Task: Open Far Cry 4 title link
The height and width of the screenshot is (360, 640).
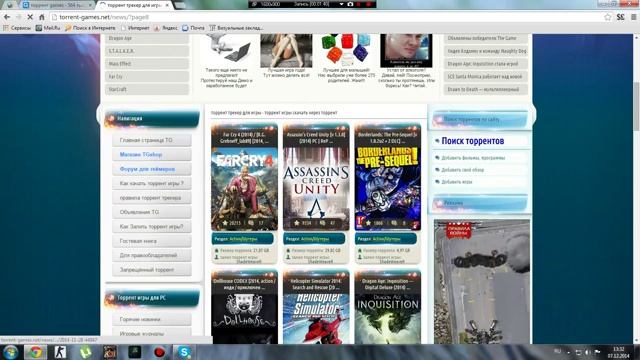Action: pyautogui.click(x=244, y=138)
